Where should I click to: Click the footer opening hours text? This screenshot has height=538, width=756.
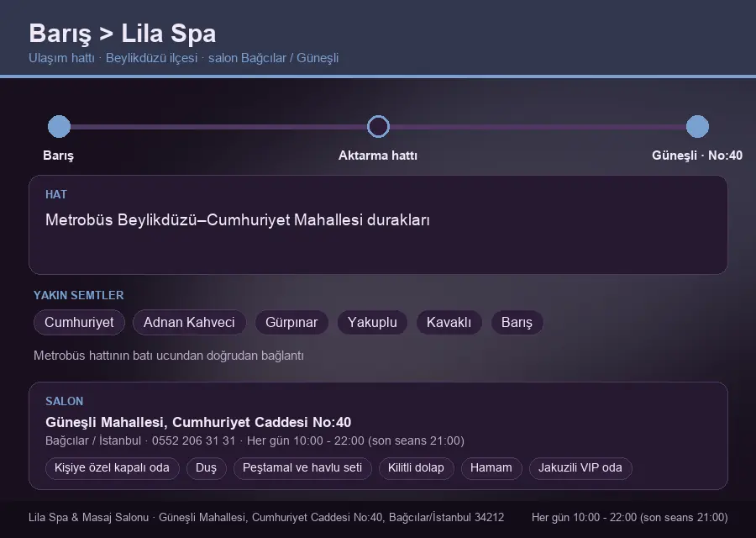[630, 517]
